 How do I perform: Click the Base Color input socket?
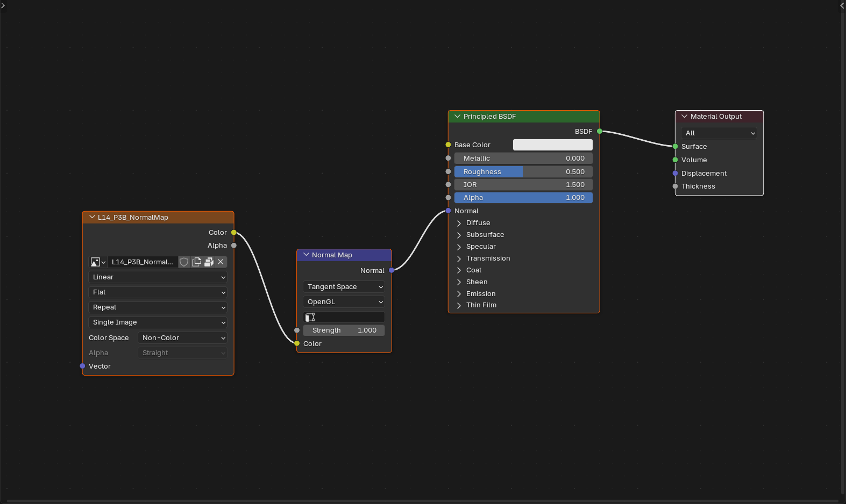click(448, 145)
